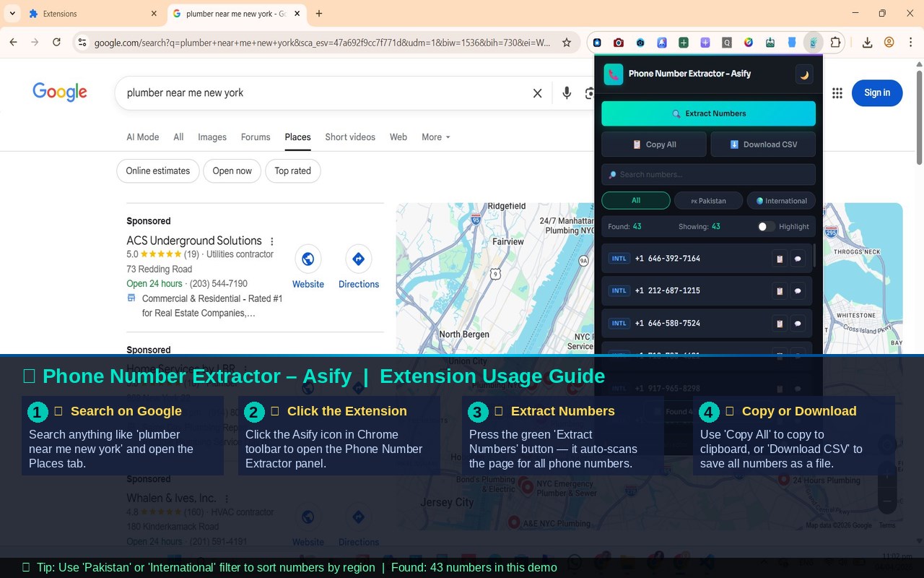The height and width of the screenshot is (578, 924).
Task: Click the green plus extension icon
Action: point(684,43)
